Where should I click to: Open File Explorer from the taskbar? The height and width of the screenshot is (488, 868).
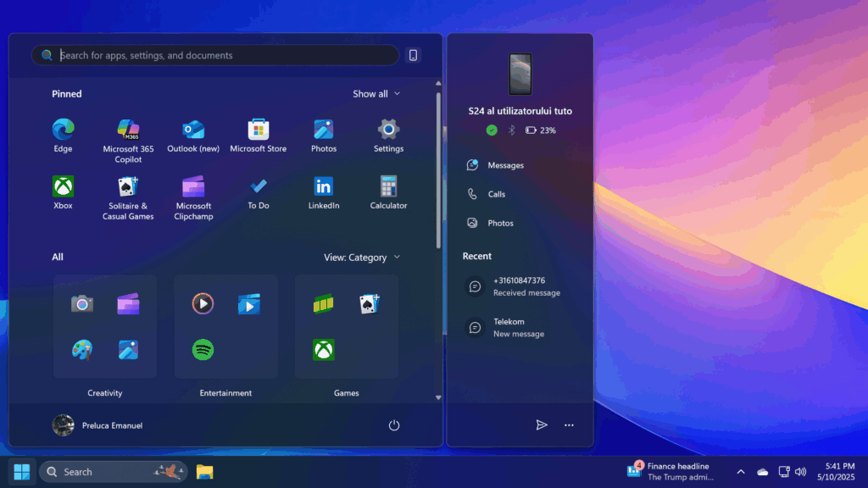pos(204,472)
